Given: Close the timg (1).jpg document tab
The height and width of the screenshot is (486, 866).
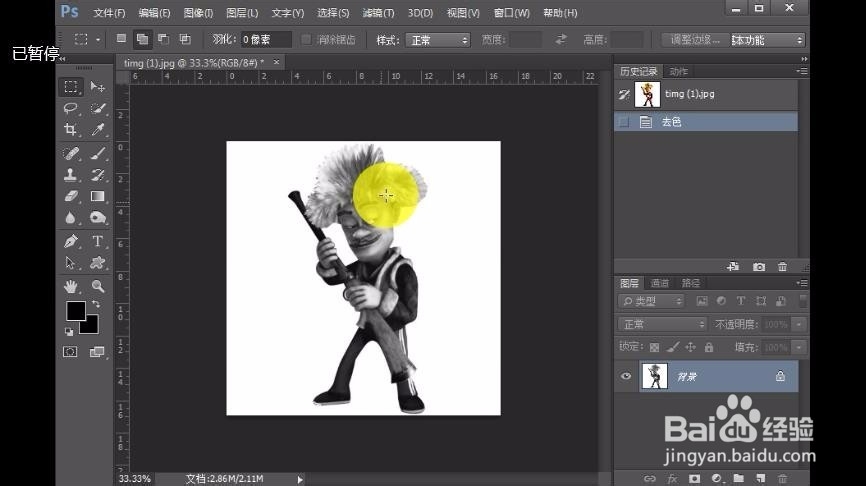Looking at the screenshot, I should (276, 62).
